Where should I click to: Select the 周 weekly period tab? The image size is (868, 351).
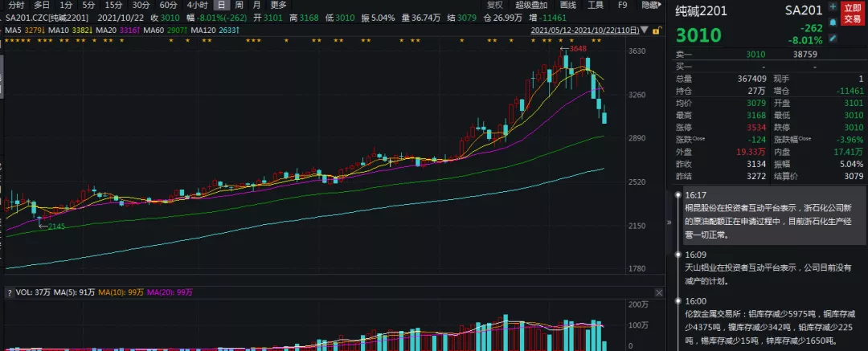click(x=239, y=6)
